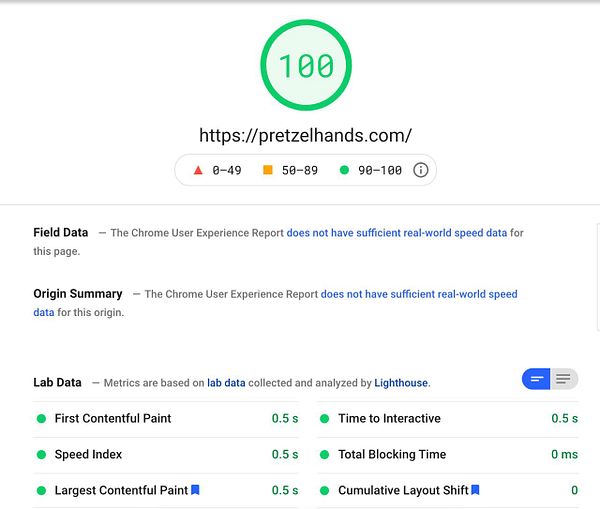Switch to expanded metrics description view
The height and width of the screenshot is (509, 600).
[x=564, y=379]
